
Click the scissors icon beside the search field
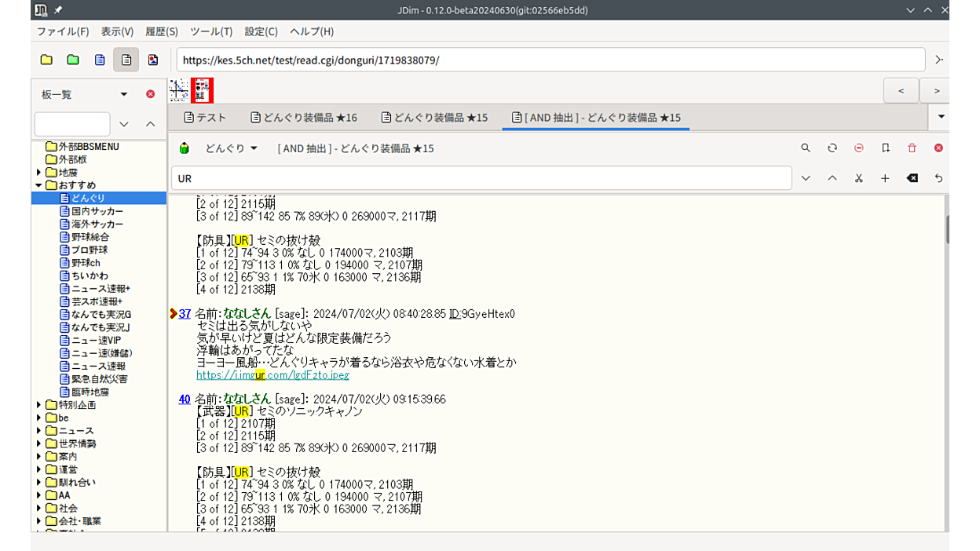(858, 178)
